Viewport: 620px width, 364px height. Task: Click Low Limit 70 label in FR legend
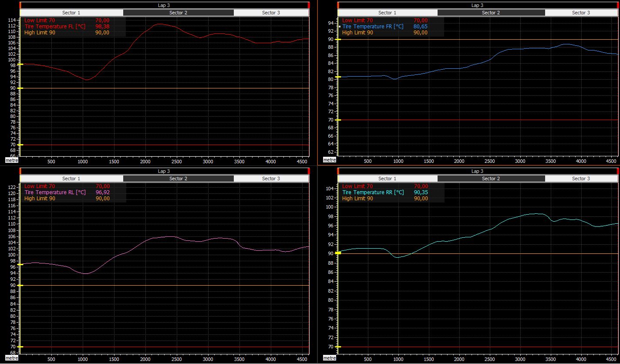click(x=357, y=20)
